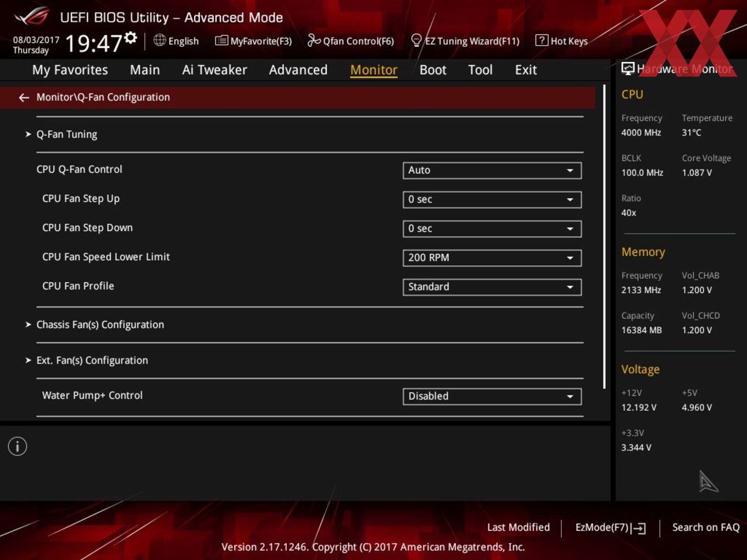The image size is (747, 560).
Task: Open the Ai Tweaker tab
Action: [x=215, y=70]
